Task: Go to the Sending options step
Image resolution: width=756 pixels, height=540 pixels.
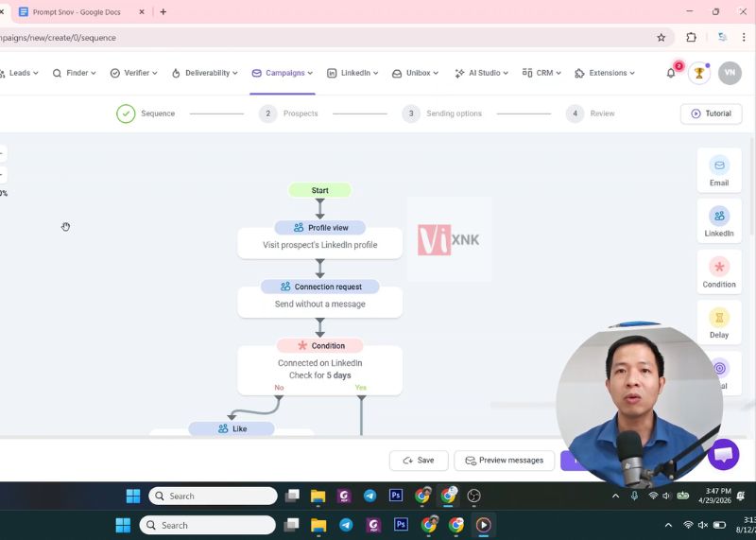Action: 442,113
